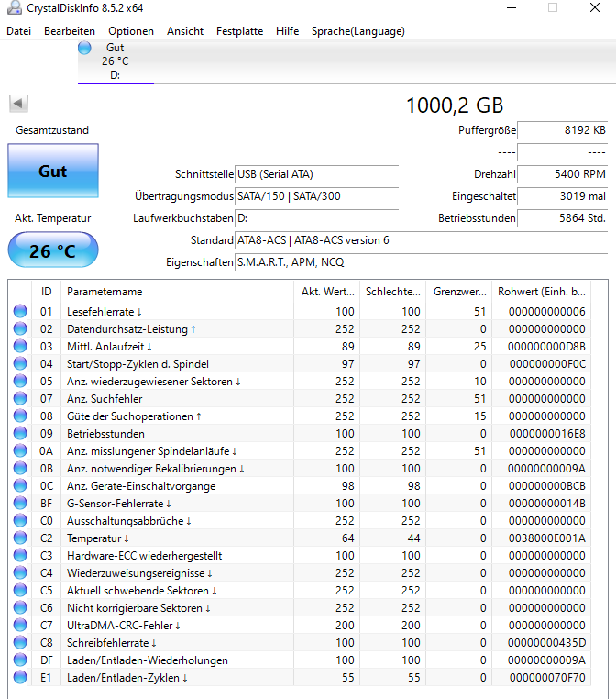Select the Schreibfehlerrate parameter name
The image size is (616, 699).
[108, 643]
